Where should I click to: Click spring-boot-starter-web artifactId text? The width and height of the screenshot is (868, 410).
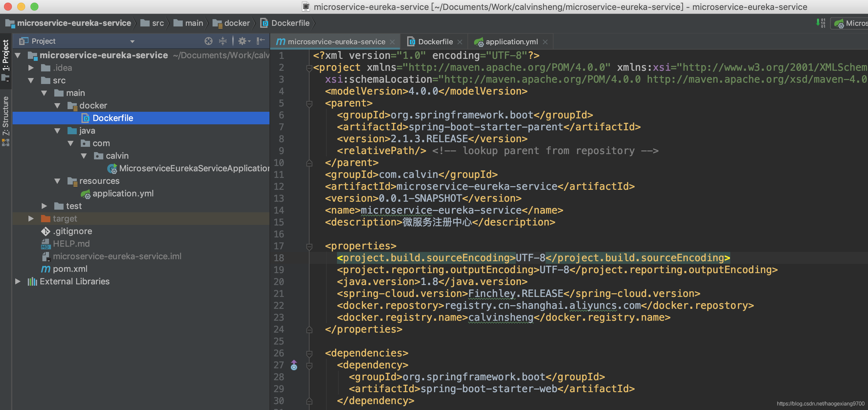489,389
